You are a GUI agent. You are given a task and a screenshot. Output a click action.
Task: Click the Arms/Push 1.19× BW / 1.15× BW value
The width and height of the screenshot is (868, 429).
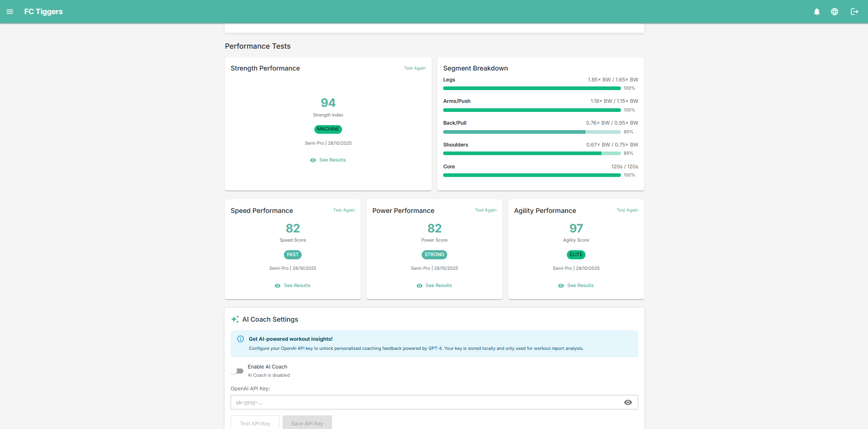click(614, 101)
